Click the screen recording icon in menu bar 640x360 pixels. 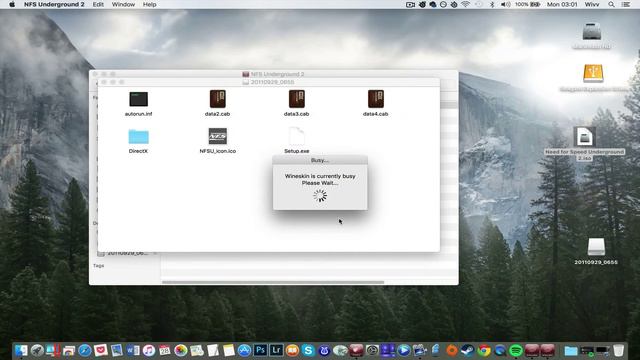(410, 4)
